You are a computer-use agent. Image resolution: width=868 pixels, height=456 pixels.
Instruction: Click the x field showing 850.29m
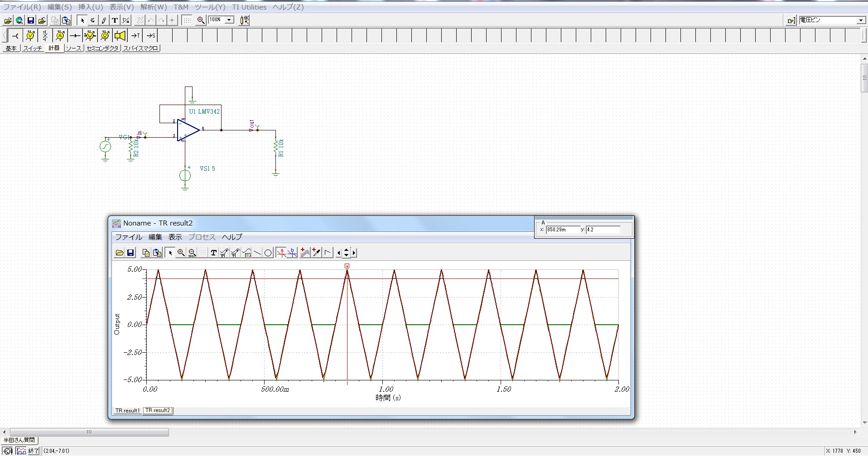pyautogui.click(x=563, y=230)
